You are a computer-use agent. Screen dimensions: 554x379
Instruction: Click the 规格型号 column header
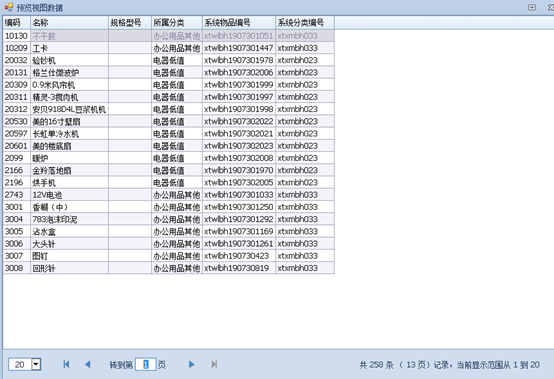pyautogui.click(x=130, y=23)
